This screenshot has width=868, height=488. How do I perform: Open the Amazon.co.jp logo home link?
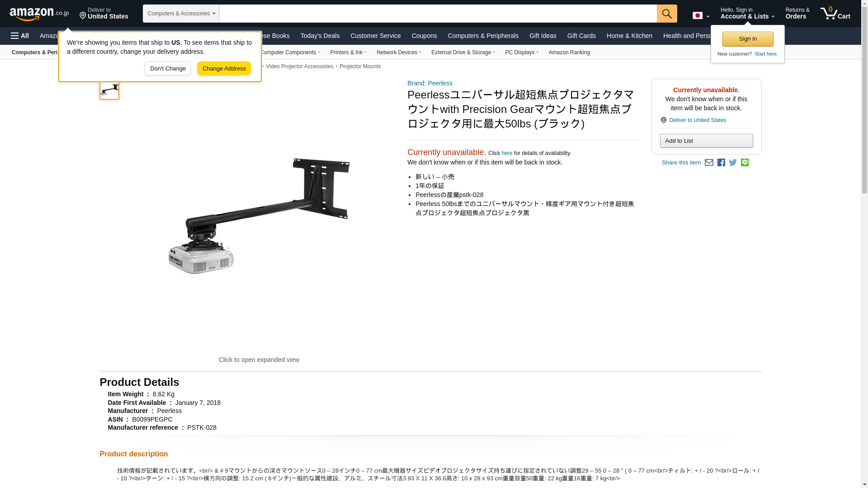click(x=39, y=14)
